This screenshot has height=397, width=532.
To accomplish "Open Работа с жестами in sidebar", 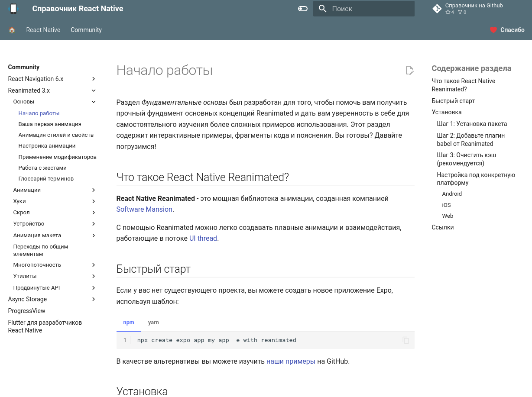I will pyautogui.click(x=42, y=168).
